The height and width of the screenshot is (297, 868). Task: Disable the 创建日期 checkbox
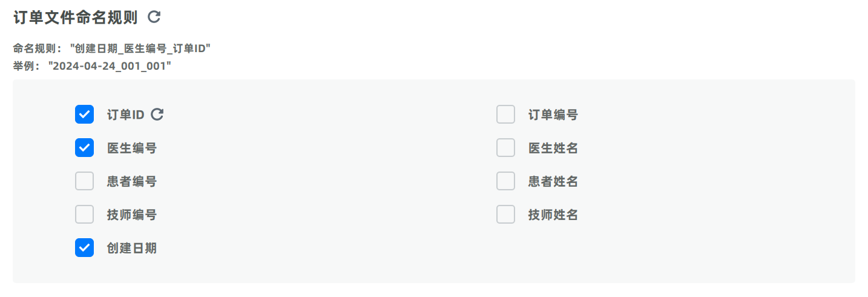(x=84, y=247)
